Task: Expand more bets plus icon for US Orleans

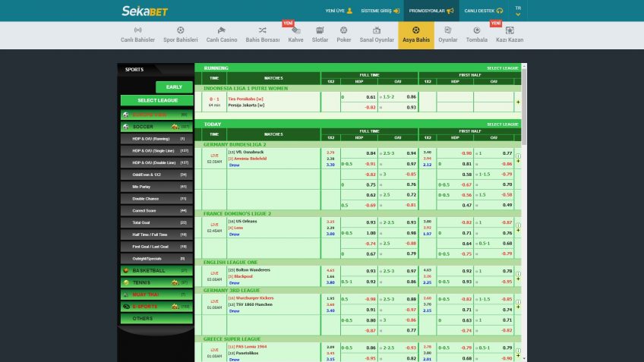Action: [x=518, y=230]
